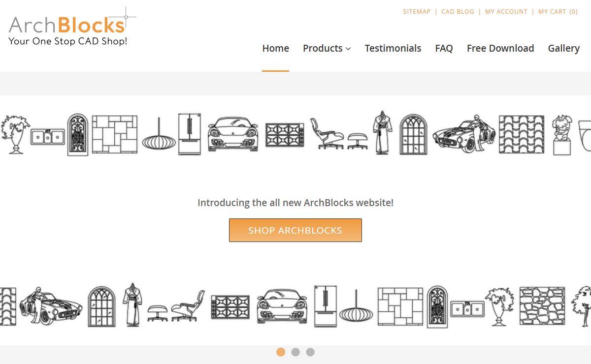Click the Porsche front-view car in bottom row
This screenshot has height=364, width=591.
[283, 306]
